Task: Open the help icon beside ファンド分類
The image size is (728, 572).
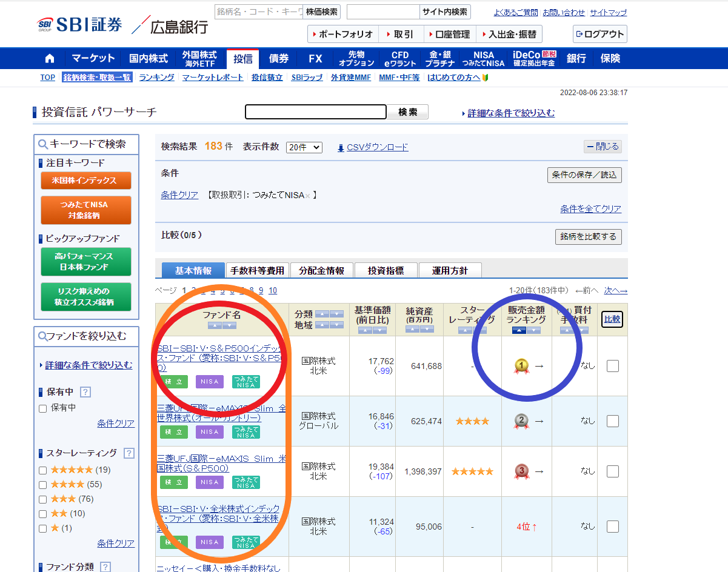Action: pyautogui.click(x=105, y=567)
